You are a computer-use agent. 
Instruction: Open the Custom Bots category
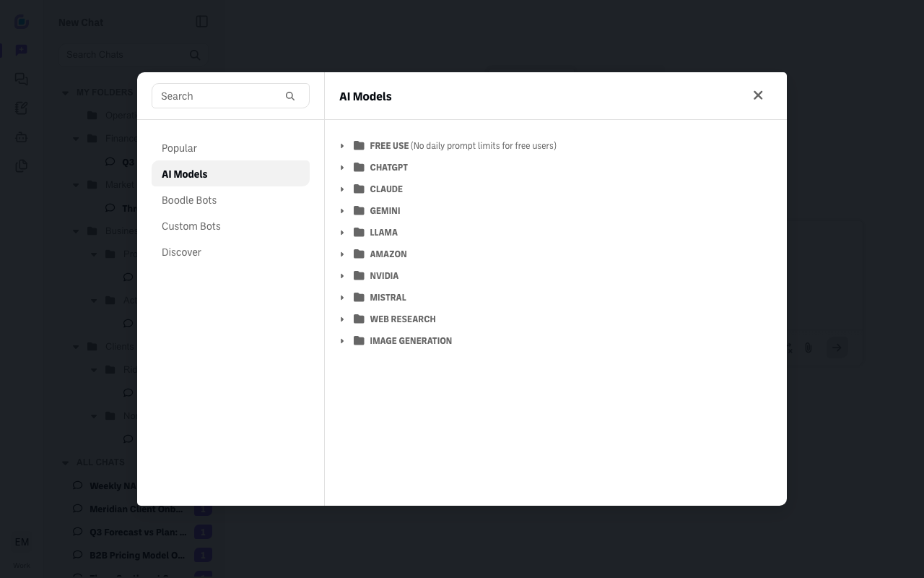230,226
